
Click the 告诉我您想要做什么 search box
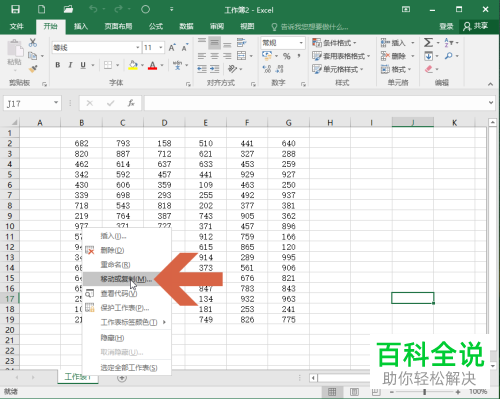[x=310, y=26]
